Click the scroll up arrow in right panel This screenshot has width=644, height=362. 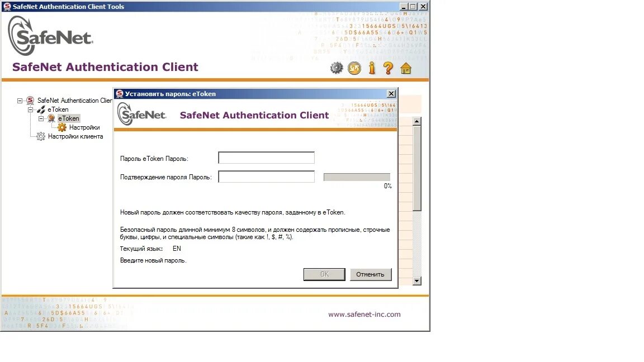point(417,121)
